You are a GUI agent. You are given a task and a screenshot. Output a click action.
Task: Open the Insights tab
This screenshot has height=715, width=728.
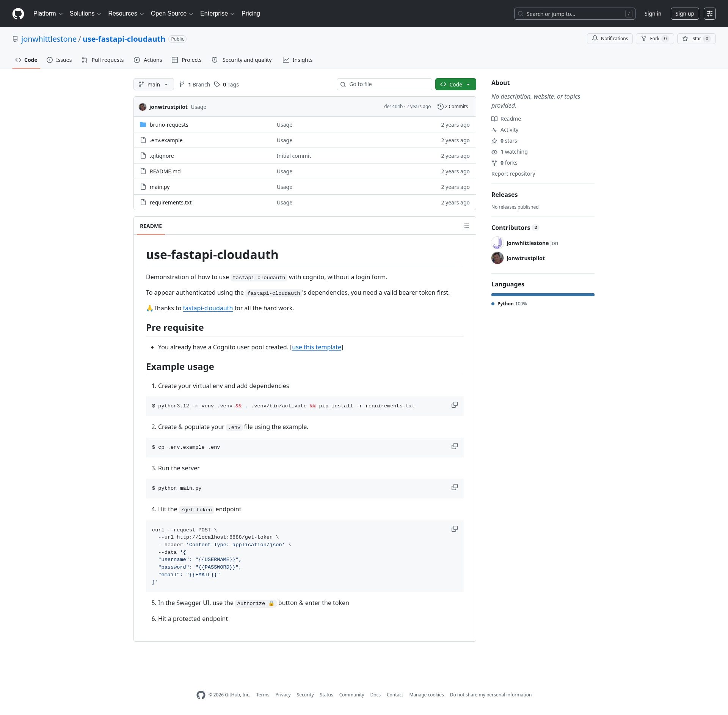tap(298, 60)
